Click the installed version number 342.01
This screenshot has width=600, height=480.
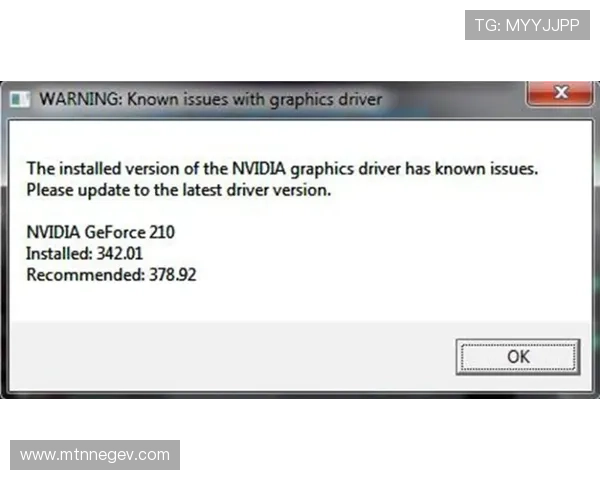tap(120, 254)
